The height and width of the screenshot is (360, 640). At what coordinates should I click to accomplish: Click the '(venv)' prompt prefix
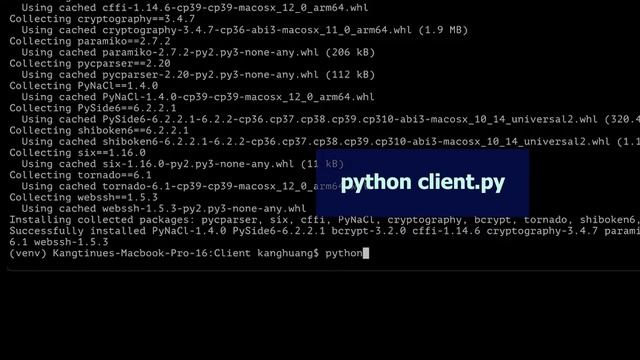click(28, 253)
